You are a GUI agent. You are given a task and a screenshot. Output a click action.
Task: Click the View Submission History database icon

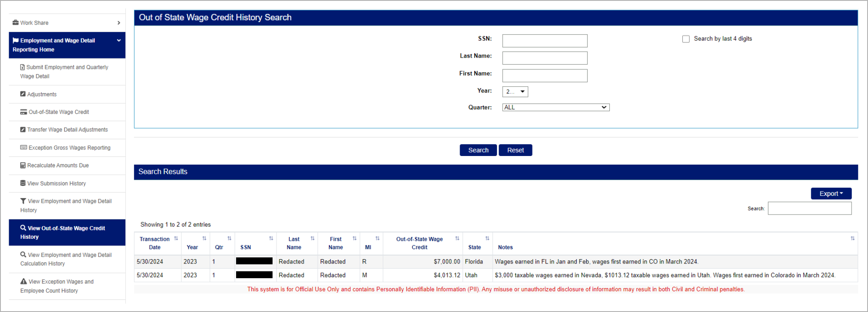[23, 183]
